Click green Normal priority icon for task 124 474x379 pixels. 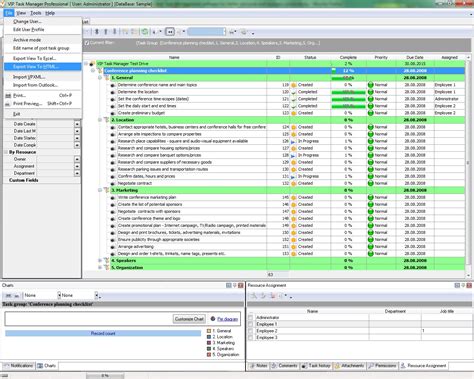coord(370,127)
